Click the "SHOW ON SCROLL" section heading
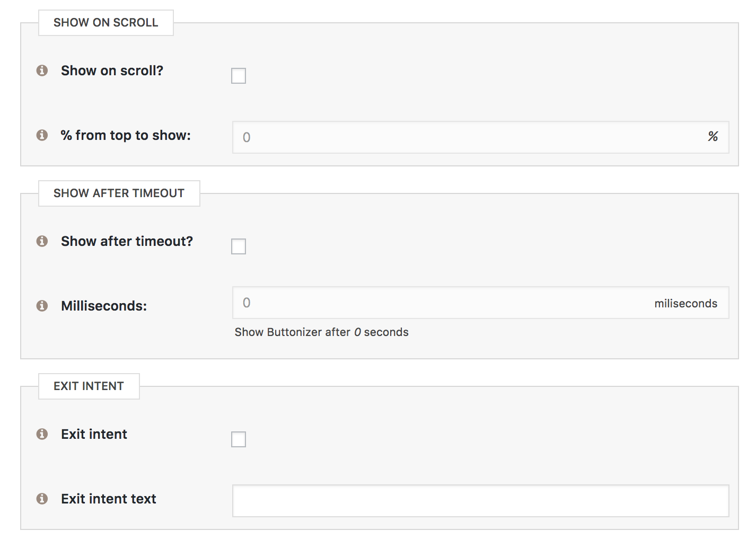The height and width of the screenshot is (548, 756). click(x=106, y=23)
